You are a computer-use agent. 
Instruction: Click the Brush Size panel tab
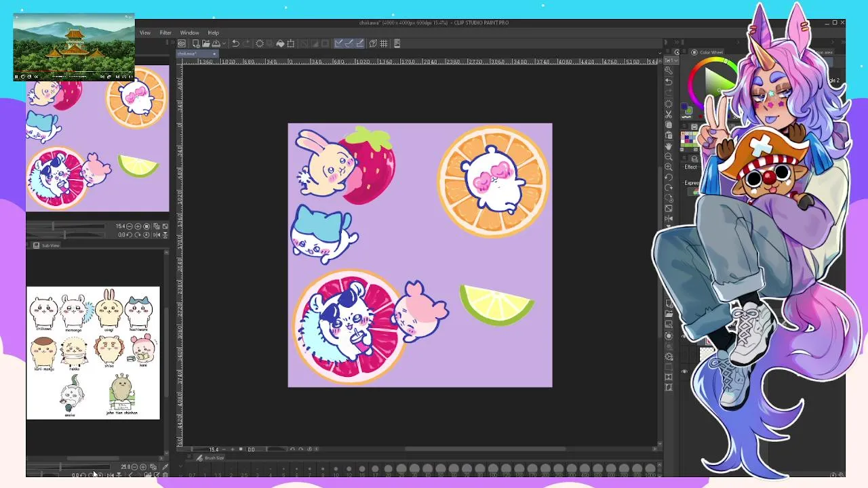pyautogui.click(x=210, y=458)
